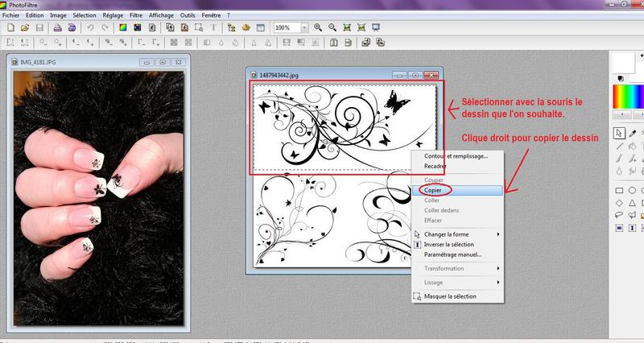Screen dimensions: 644x343
Task: Choose the ellipse selection shape
Action: (x=634, y=190)
